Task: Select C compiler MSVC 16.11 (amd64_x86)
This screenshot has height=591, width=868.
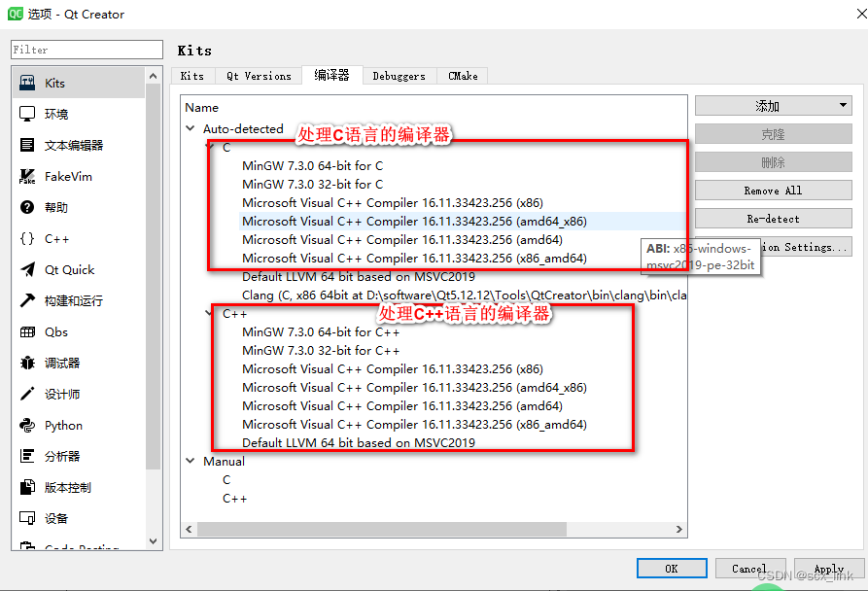Action: pyautogui.click(x=414, y=221)
